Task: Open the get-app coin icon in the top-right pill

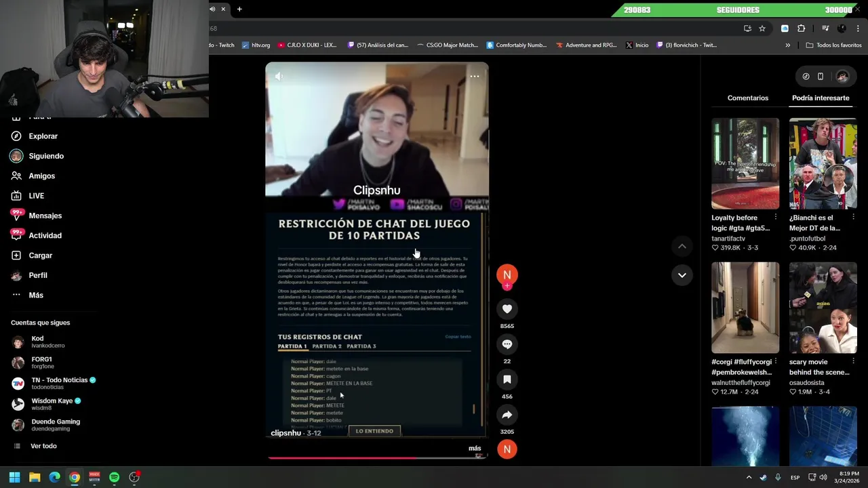Action: [x=806, y=77]
